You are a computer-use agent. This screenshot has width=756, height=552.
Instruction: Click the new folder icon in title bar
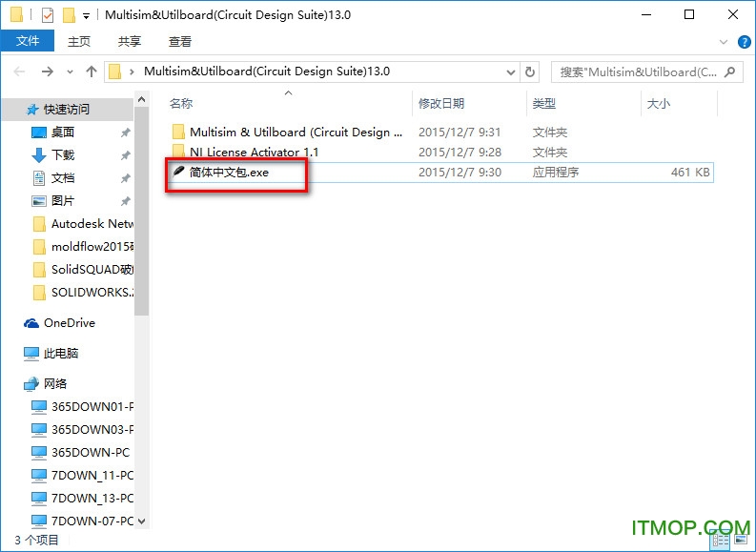pos(69,15)
